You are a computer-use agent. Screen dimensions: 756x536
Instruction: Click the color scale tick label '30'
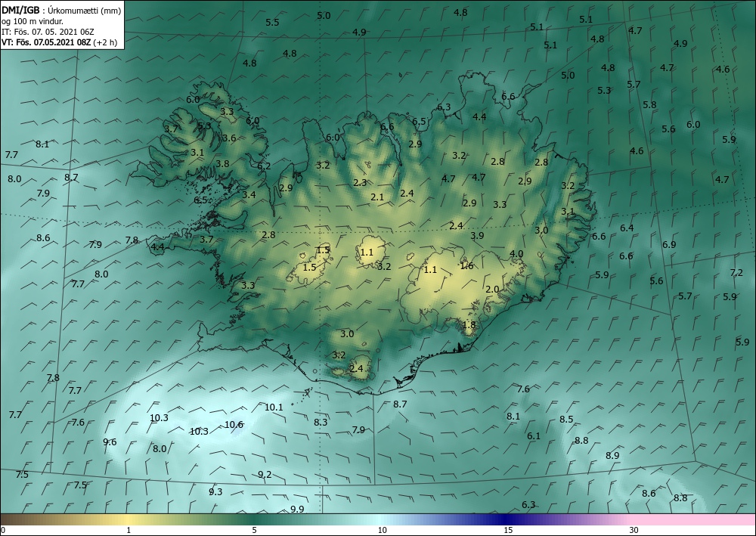tap(634, 530)
